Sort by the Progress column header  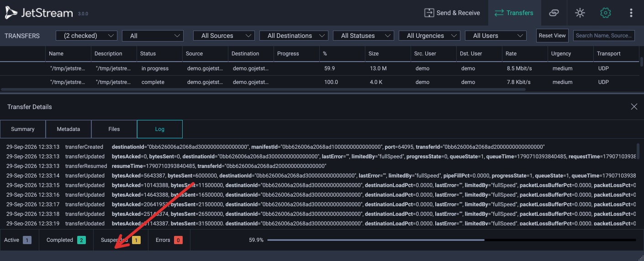coord(297,53)
